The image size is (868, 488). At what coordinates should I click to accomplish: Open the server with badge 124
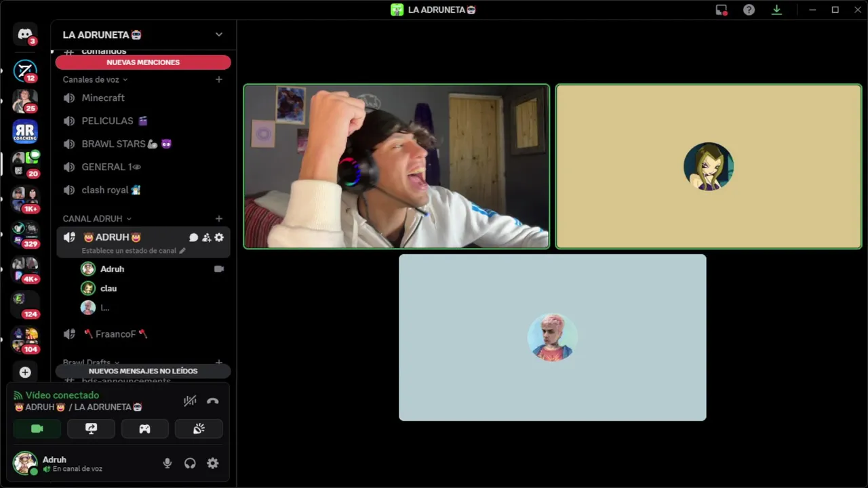coord(25,304)
